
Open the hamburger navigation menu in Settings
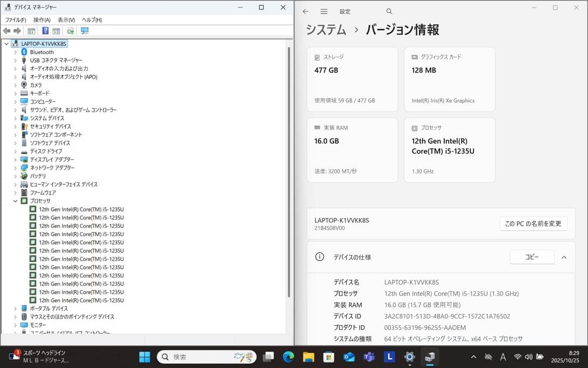323,11
